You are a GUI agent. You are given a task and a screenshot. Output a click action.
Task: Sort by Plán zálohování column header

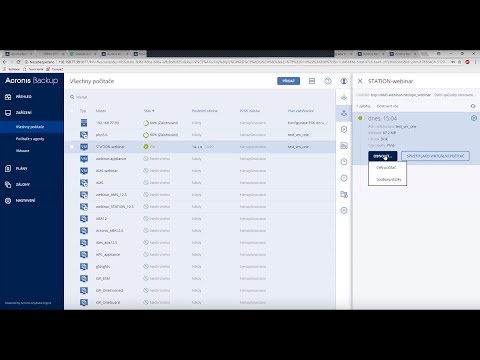pos(301,110)
